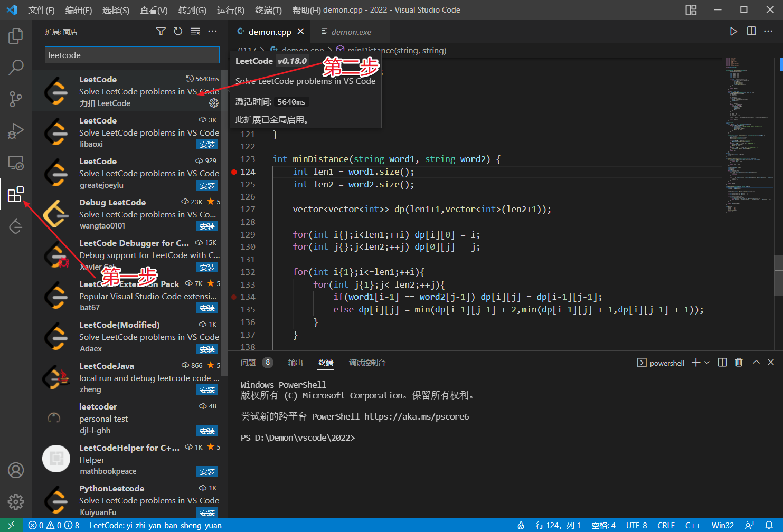This screenshot has width=783, height=532.
Task: Open remote window indicator in status bar
Action: (11, 525)
